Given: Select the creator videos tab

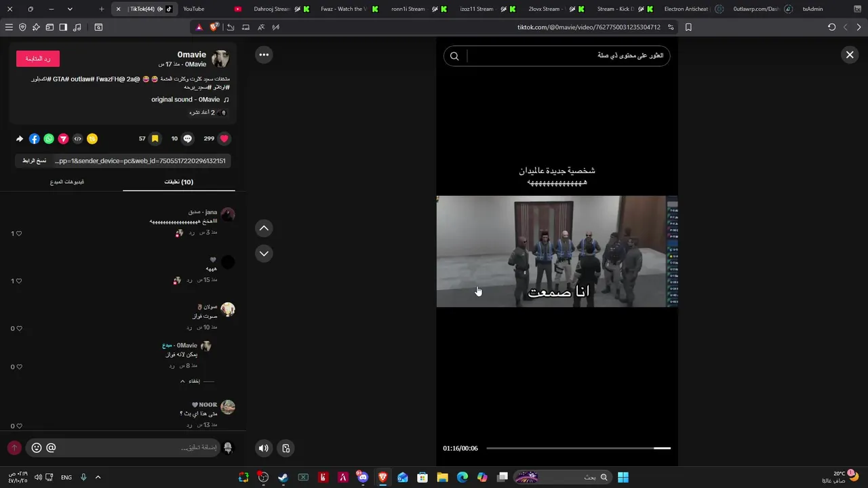Looking at the screenshot, I should click(67, 182).
